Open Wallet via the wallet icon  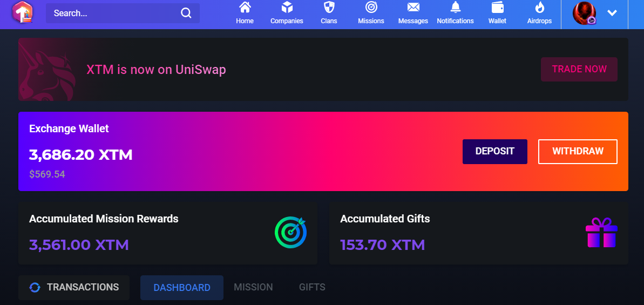point(497,8)
